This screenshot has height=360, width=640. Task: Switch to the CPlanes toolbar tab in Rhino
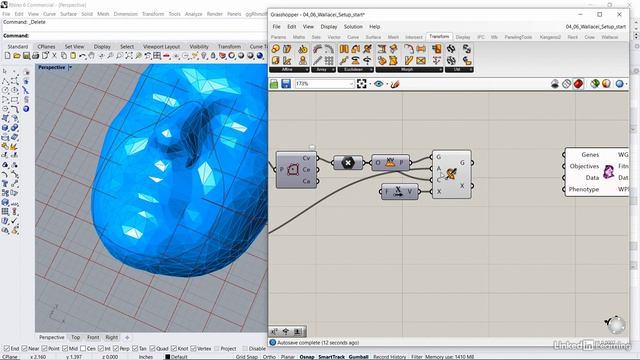(46, 47)
